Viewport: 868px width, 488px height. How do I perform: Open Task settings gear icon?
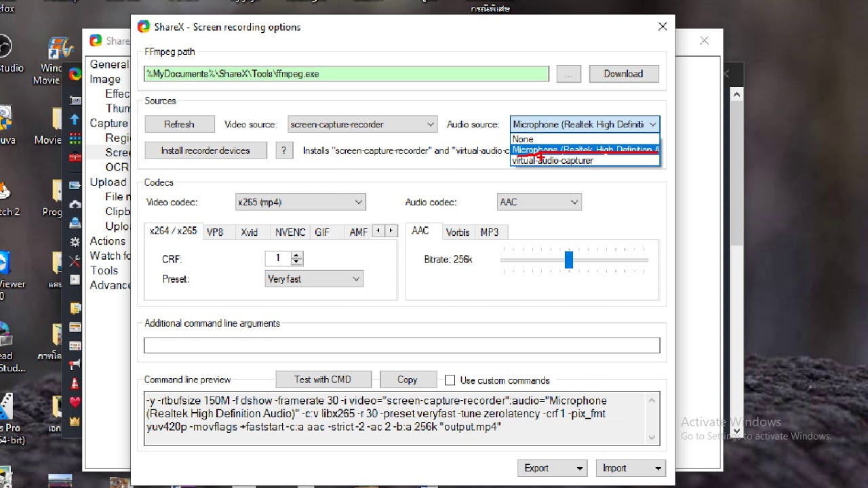click(x=75, y=242)
